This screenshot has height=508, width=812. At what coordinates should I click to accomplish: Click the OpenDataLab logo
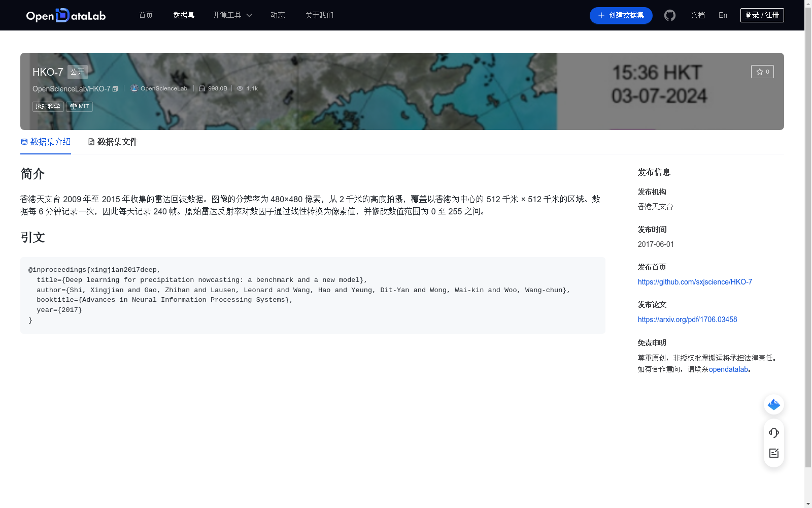coord(66,15)
